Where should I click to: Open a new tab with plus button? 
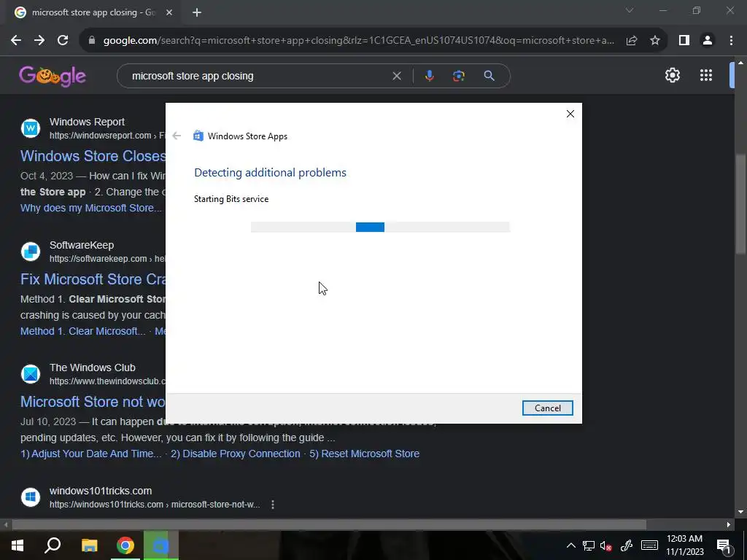197,13
